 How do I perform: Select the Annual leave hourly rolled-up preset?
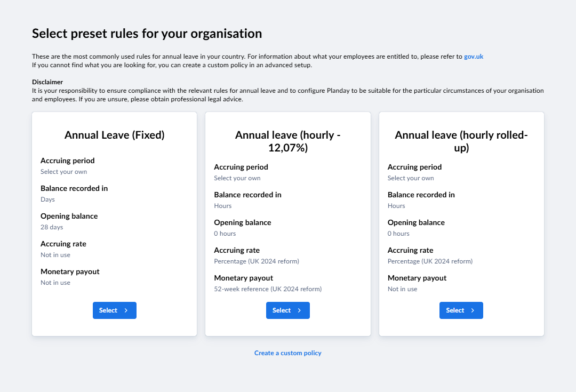[x=461, y=310]
